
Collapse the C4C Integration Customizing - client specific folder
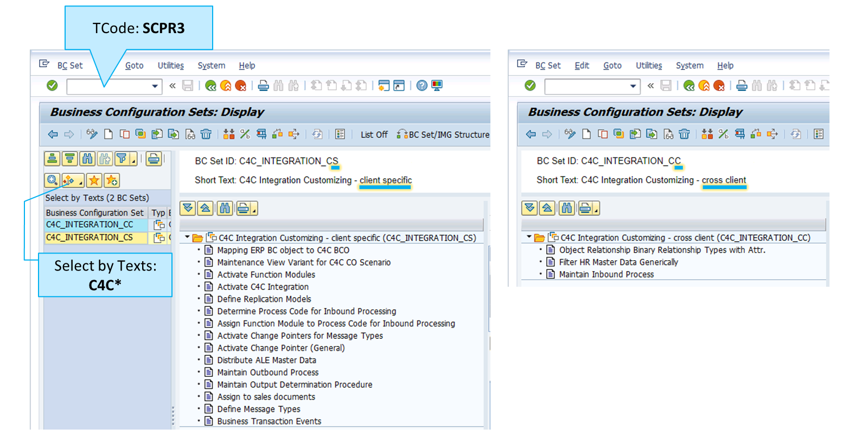(187, 237)
